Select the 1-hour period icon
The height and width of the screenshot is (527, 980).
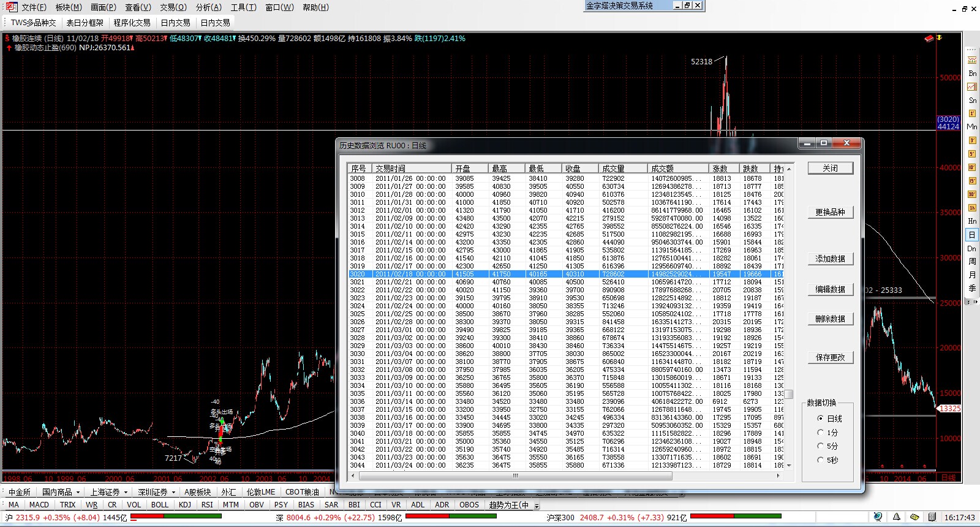point(972,208)
